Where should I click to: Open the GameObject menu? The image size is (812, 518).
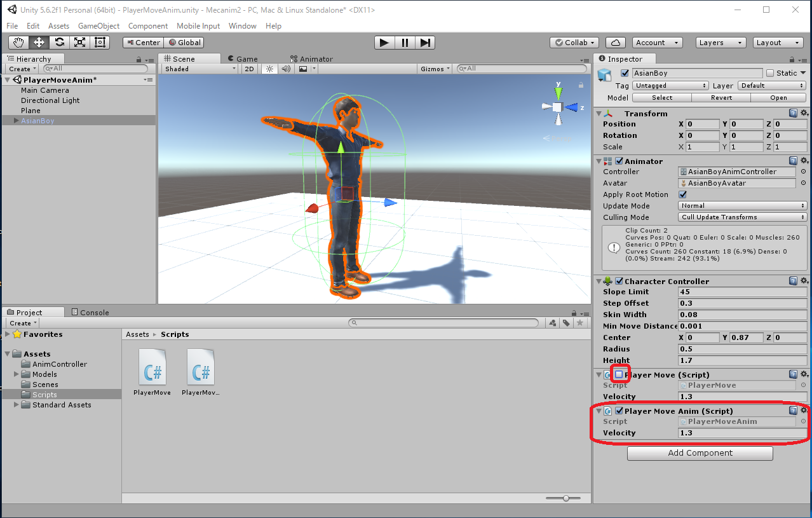click(x=98, y=26)
